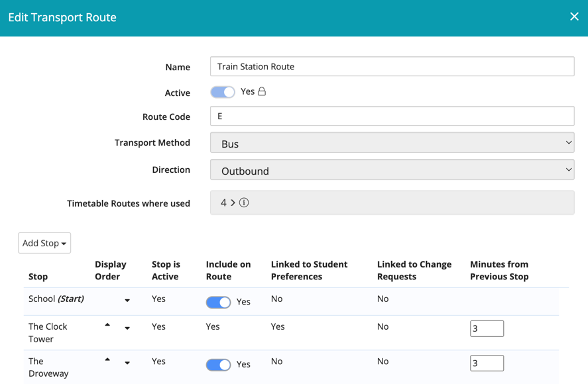Move The Droveway stop up

pos(107,360)
